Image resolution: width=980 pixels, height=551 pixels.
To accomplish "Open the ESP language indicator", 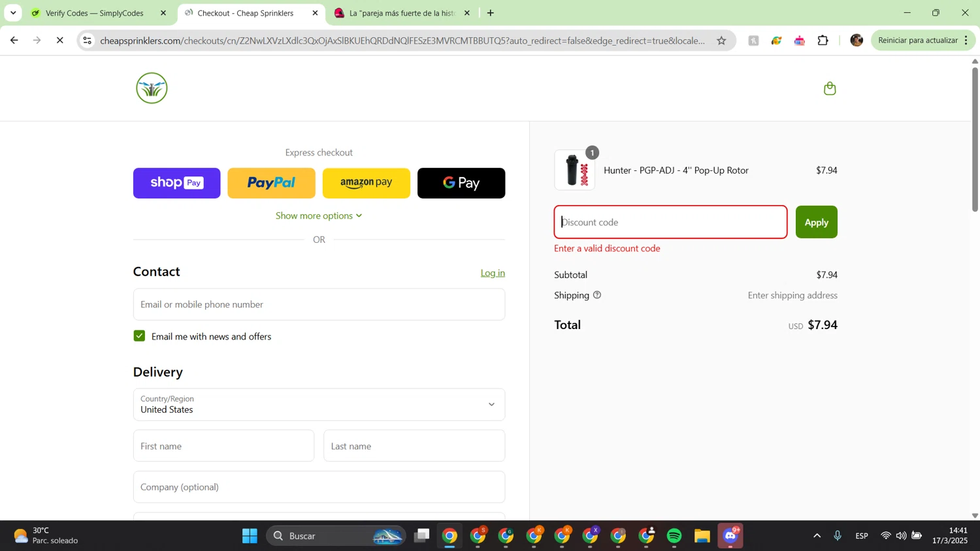I will pyautogui.click(x=862, y=536).
